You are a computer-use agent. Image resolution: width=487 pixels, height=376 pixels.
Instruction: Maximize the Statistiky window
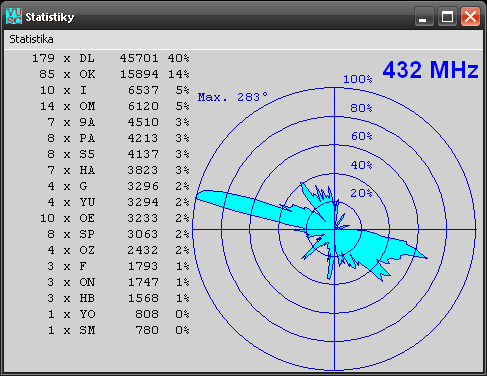point(447,17)
